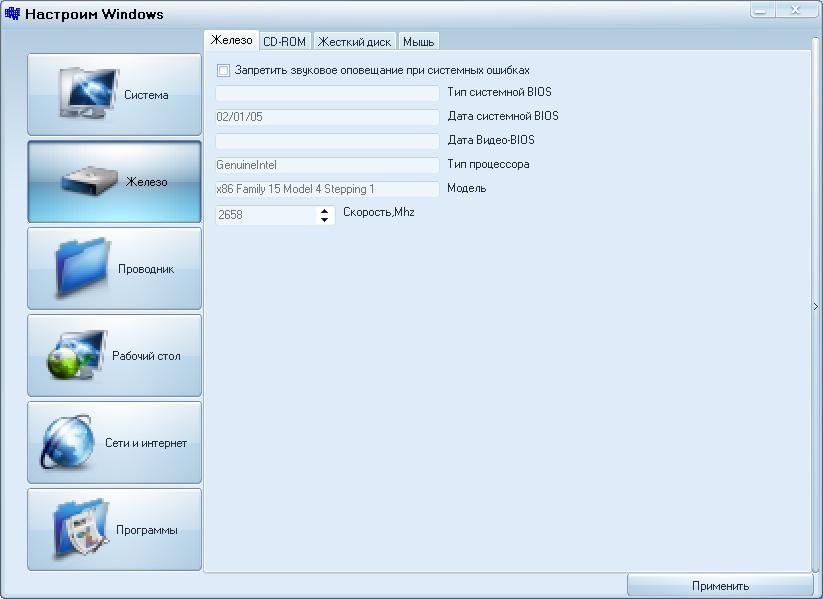Click the Дата Видео-BIOS field
Image resolution: width=823 pixels, height=599 pixels.
(327, 141)
